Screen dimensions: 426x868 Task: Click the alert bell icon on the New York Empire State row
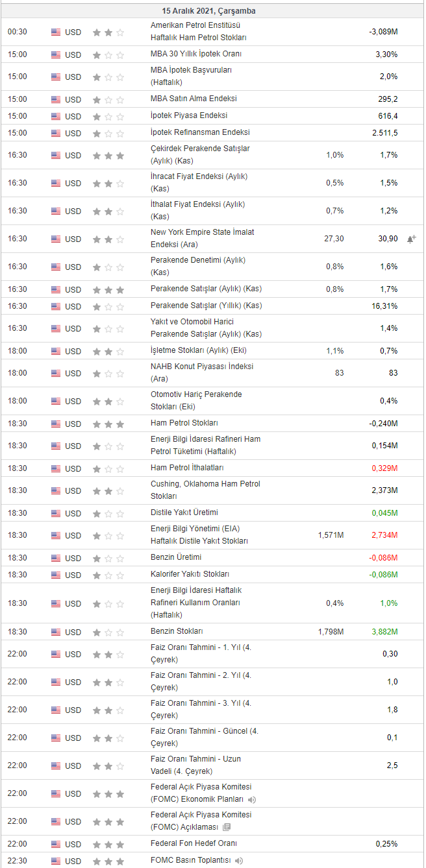pyautogui.click(x=411, y=239)
